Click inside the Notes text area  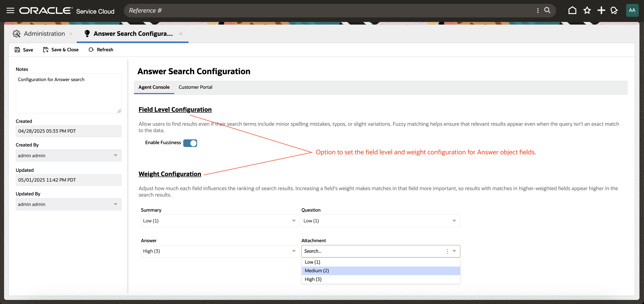point(68,93)
